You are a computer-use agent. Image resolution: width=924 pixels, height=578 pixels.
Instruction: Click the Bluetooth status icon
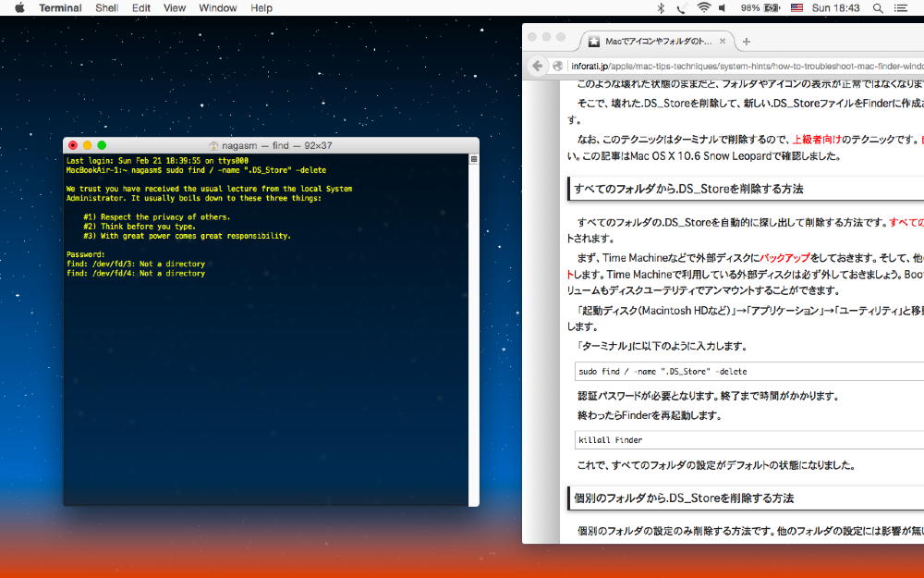point(661,7)
